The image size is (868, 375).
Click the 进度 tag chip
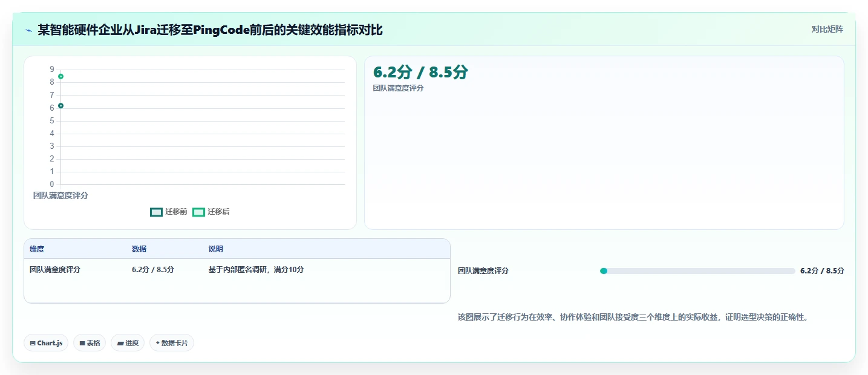[128, 343]
